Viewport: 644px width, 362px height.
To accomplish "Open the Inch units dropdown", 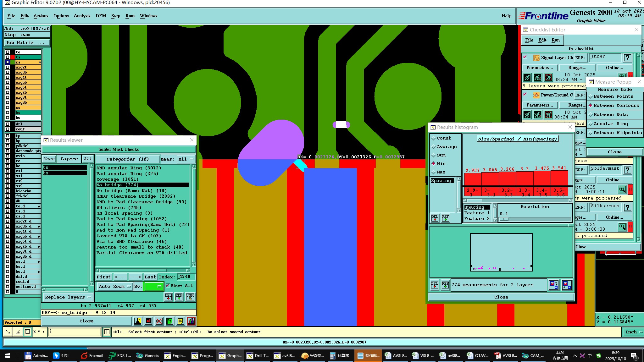I will 633,332.
